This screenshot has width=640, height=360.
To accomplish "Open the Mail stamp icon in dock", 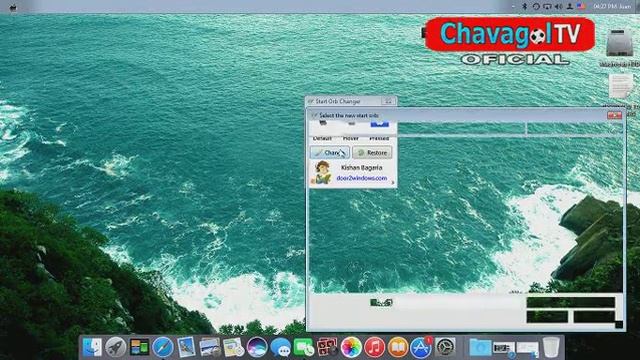I will click(186, 347).
